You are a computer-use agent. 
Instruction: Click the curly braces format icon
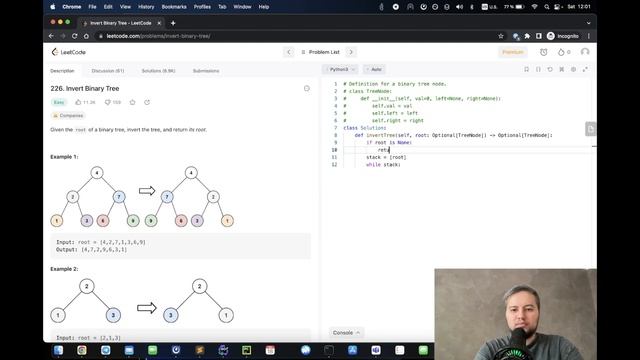(x=538, y=69)
